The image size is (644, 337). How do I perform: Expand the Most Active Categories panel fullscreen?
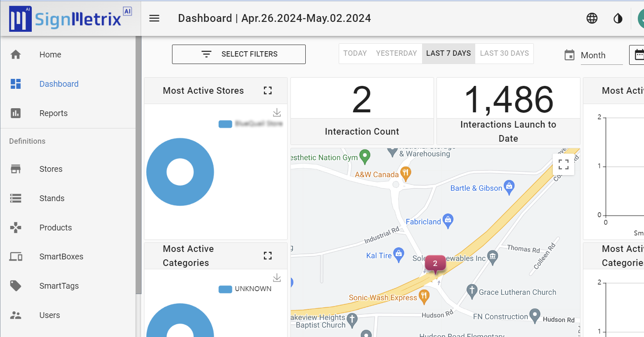[x=268, y=256]
